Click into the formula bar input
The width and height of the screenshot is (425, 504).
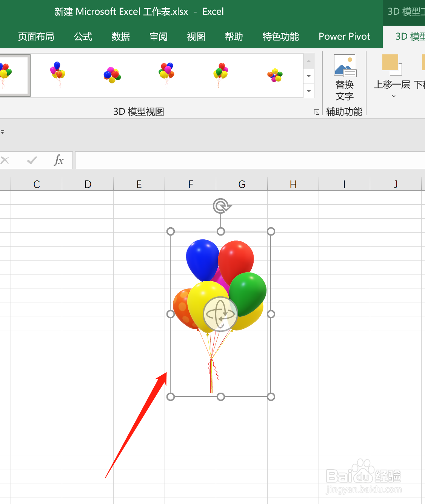tap(250, 160)
